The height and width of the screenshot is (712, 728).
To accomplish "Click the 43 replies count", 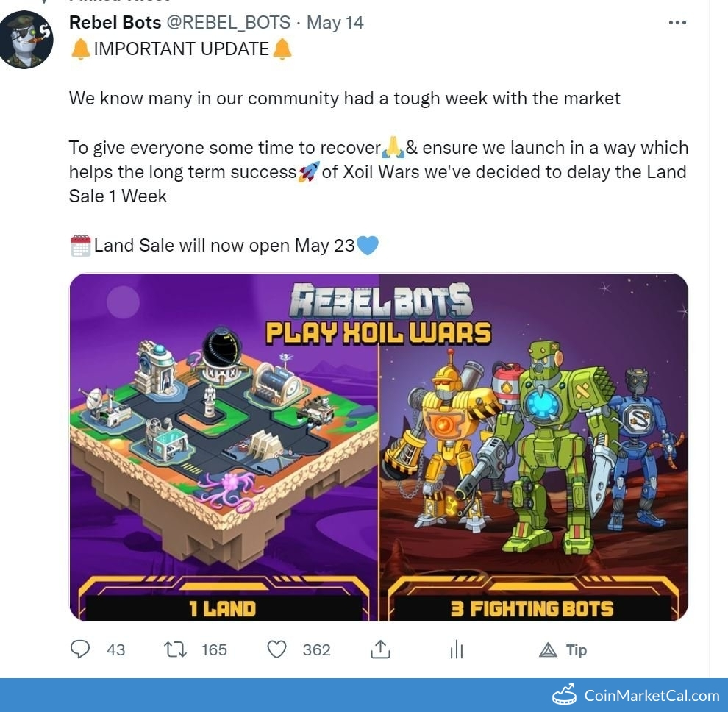I will pyautogui.click(x=115, y=649).
